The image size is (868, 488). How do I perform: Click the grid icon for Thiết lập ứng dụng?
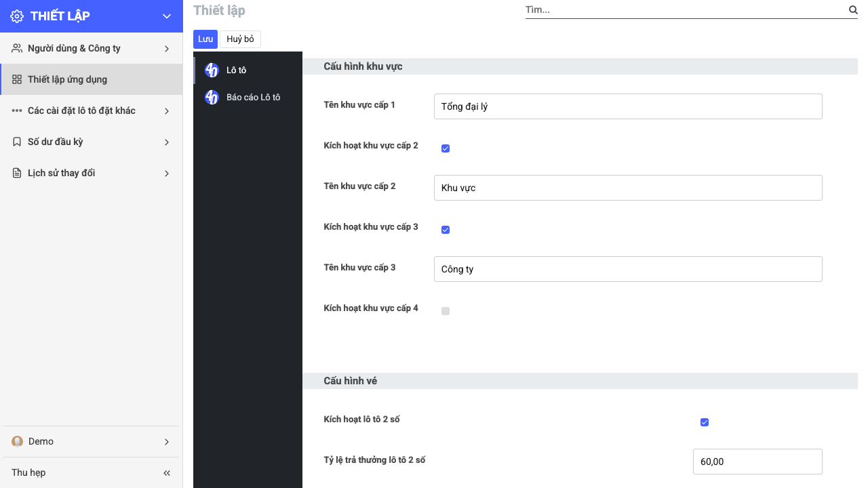pyautogui.click(x=17, y=79)
